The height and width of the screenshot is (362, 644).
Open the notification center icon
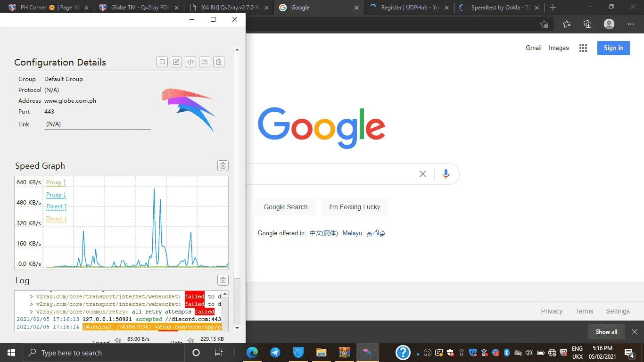click(x=629, y=353)
